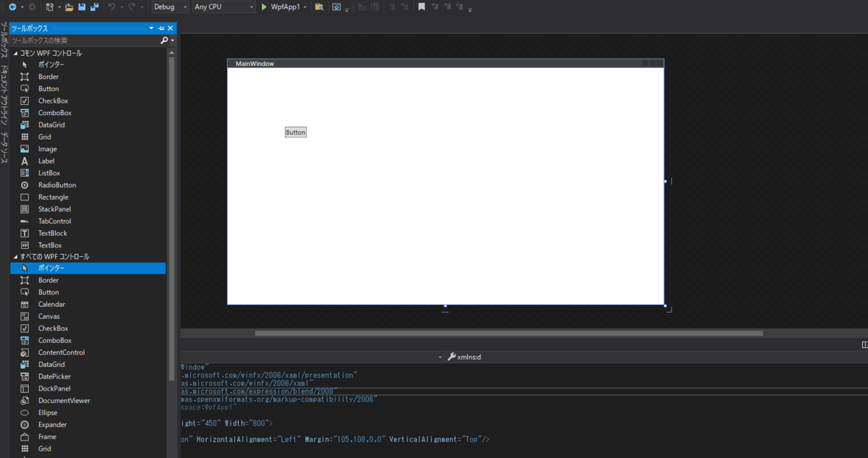
Task: Open the ドキュメント アウトライン side tab
Action: coord(4,96)
